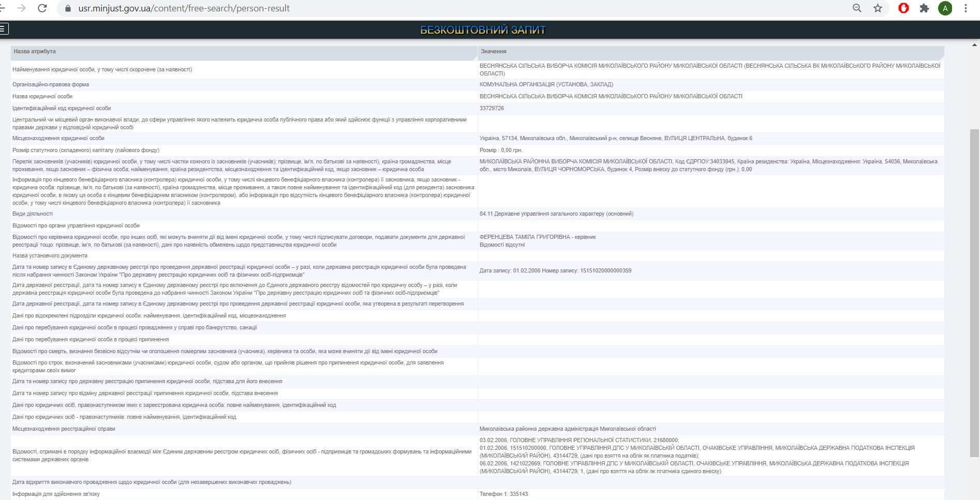Click the page vertical scrollbar thumb
Screen dimensions: 980x500
[974, 293]
